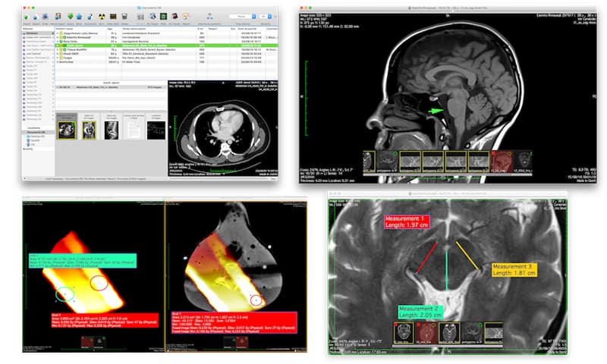The height and width of the screenshot is (364, 607).
Task: Open the Meta-Data toolbar icon
Action: click(x=113, y=17)
